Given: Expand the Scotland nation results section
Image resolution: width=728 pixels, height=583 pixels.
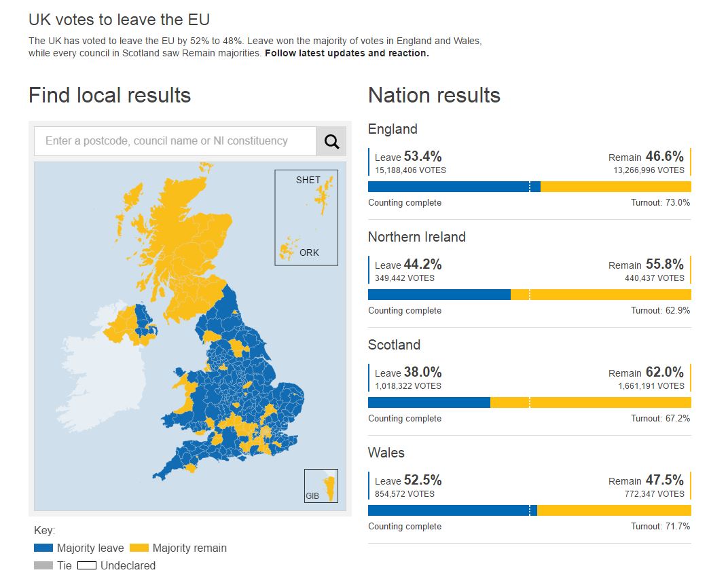Looking at the screenshot, I should (395, 345).
